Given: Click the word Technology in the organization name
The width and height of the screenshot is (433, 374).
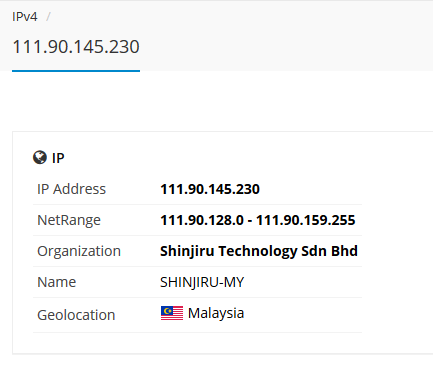Looking at the screenshot, I should [257, 252].
